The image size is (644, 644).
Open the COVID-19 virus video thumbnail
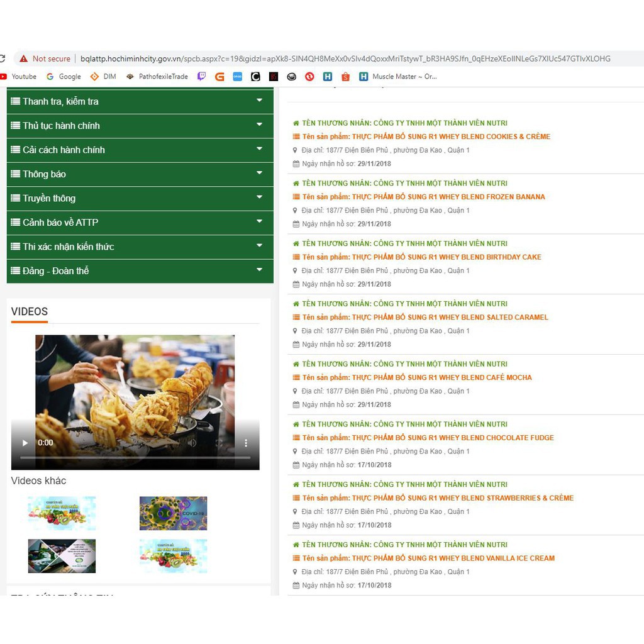174,513
